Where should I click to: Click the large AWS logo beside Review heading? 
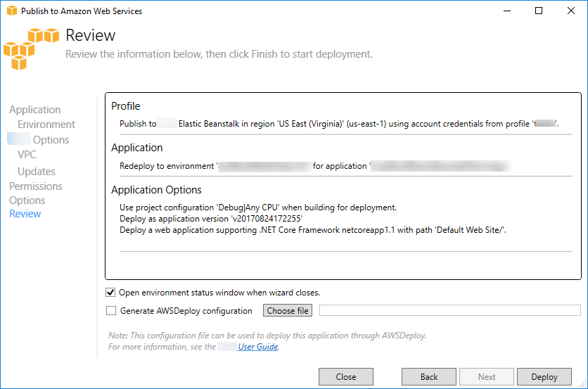tap(31, 48)
